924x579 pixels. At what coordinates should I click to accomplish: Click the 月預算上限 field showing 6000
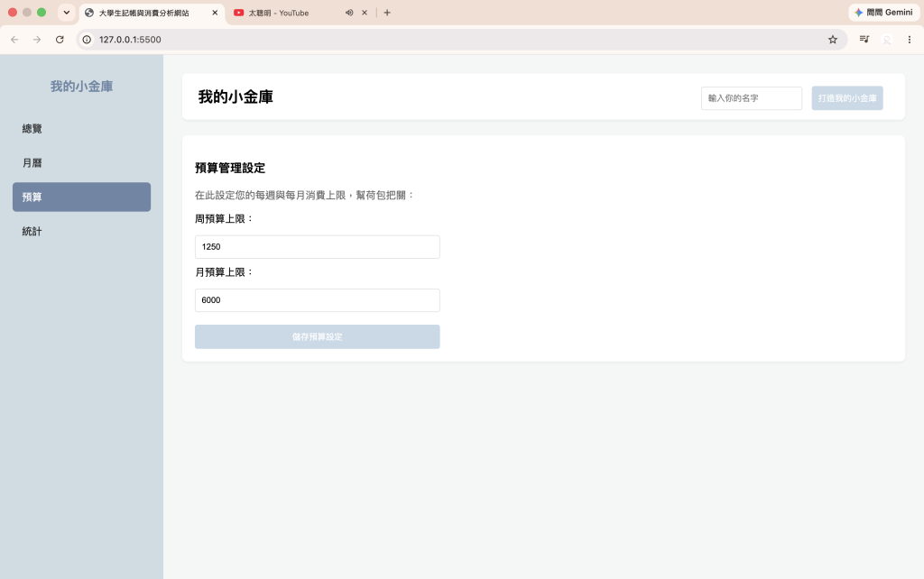click(x=317, y=299)
